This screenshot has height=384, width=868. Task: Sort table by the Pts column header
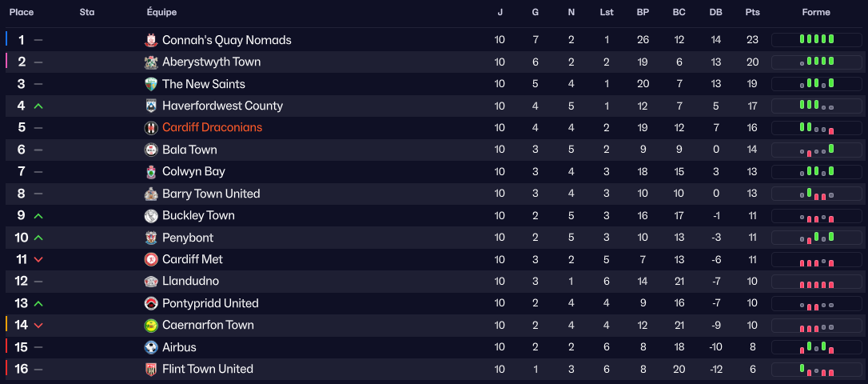pos(752,12)
